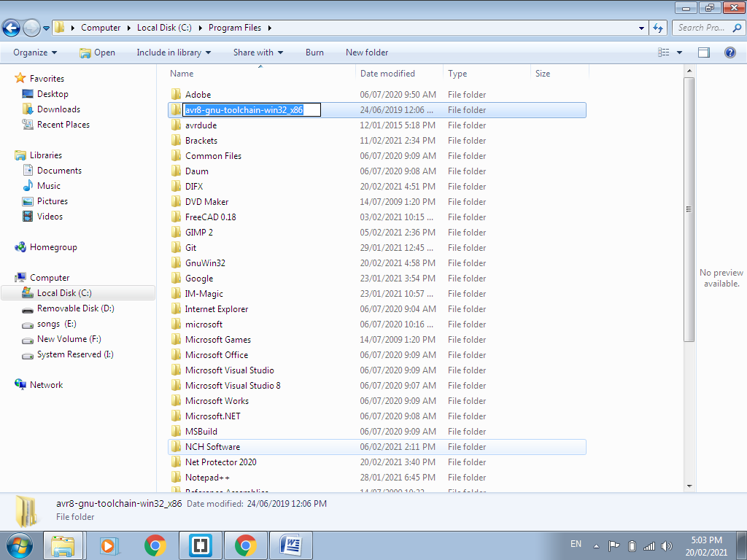747x560 pixels.
Task: Open Brackets from the taskbar
Action: [200, 545]
